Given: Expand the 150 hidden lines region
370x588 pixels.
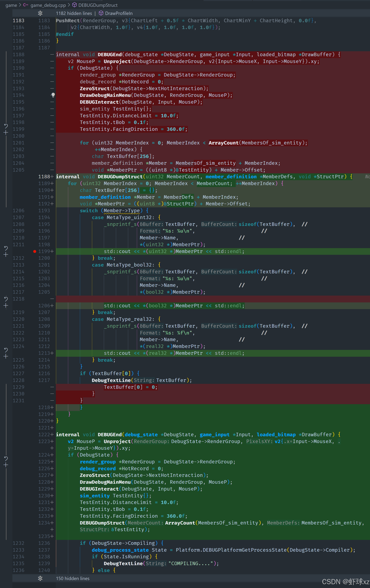Looking at the screenshot, I should [40, 578].
